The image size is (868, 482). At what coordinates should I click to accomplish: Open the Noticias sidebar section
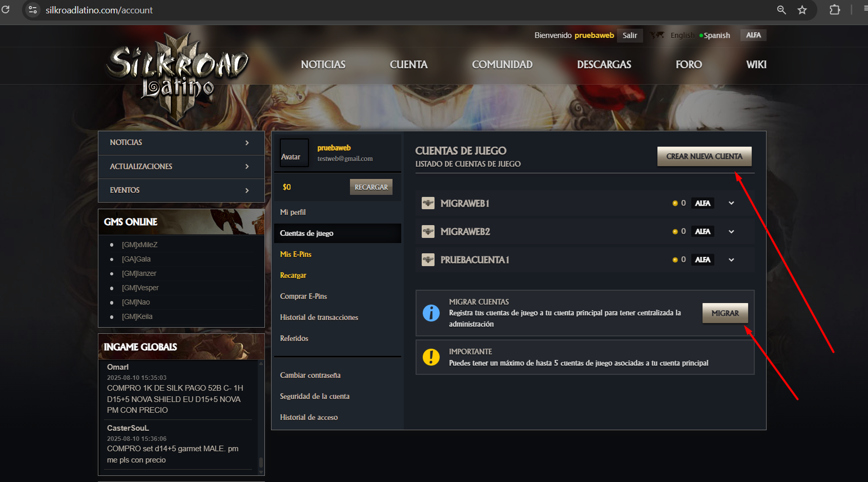click(181, 143)
